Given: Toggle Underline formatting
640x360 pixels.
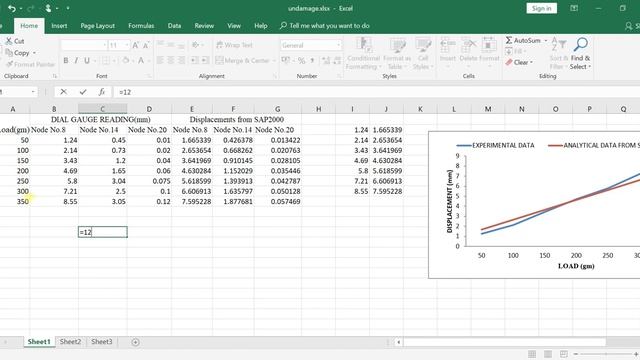Looking at the screenshot, I should click(87, 60).
